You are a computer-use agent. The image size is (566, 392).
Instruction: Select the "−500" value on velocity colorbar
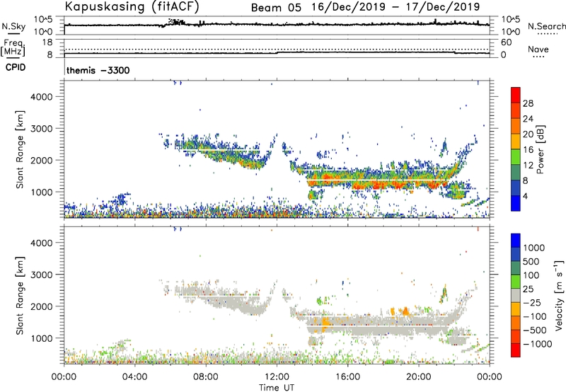click(535, 330)
